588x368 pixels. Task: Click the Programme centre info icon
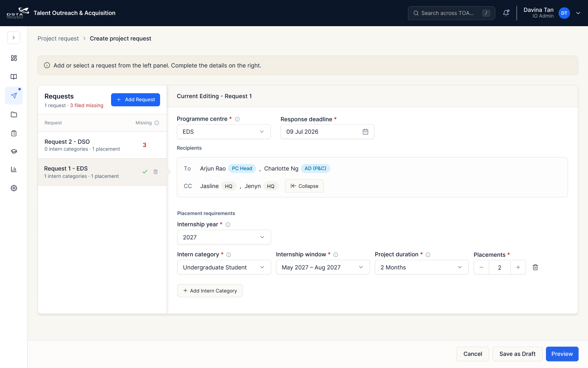(x=237, y=119)
